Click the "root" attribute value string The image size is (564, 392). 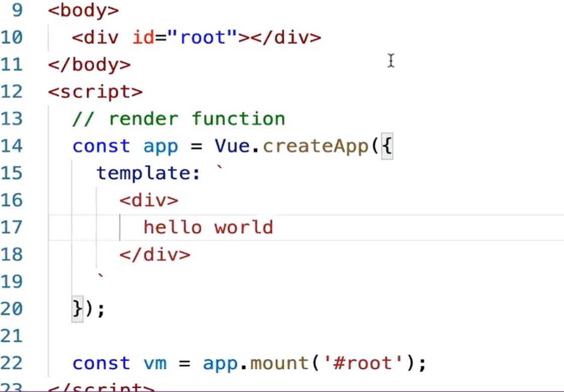click(x=202, y=37)
